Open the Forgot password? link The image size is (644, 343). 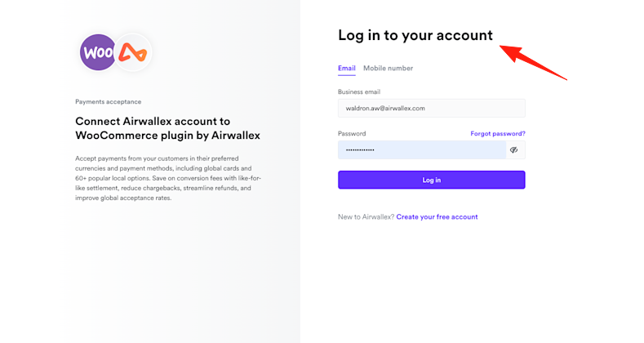[x=497, y=133]
